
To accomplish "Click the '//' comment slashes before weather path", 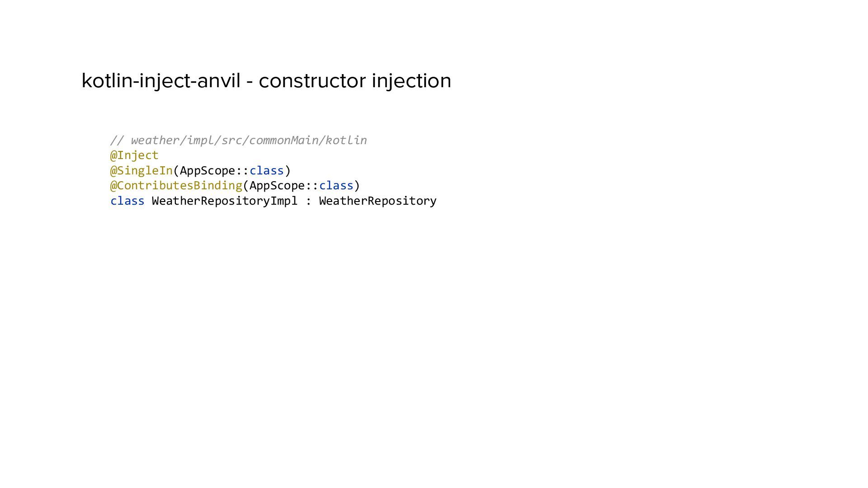I will coord(117,140).
